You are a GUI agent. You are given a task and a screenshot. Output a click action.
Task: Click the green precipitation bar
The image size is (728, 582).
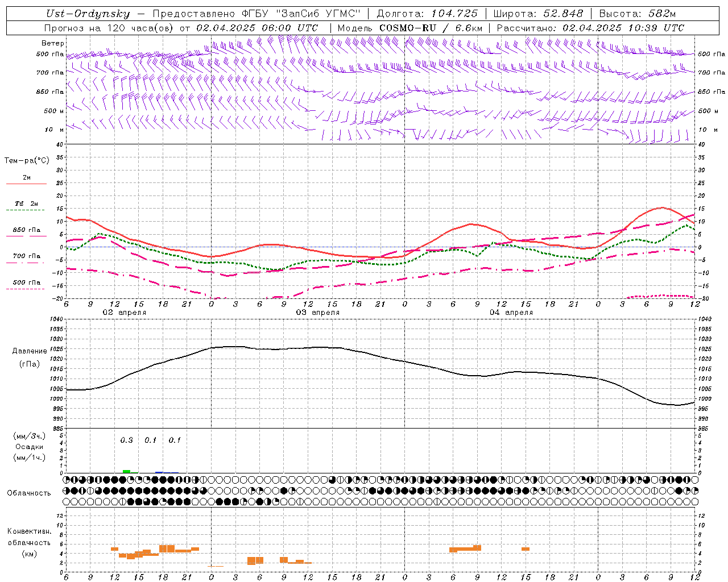126,471
